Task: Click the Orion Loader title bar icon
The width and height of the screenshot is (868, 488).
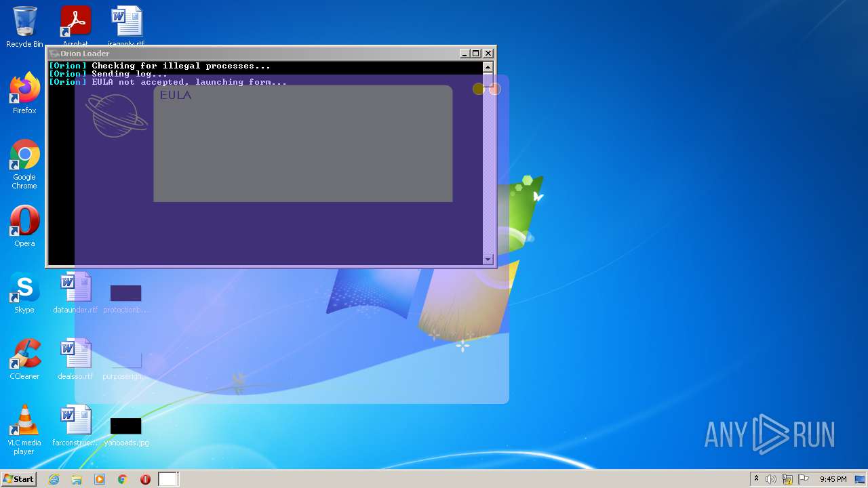Action: coord(54,54)
